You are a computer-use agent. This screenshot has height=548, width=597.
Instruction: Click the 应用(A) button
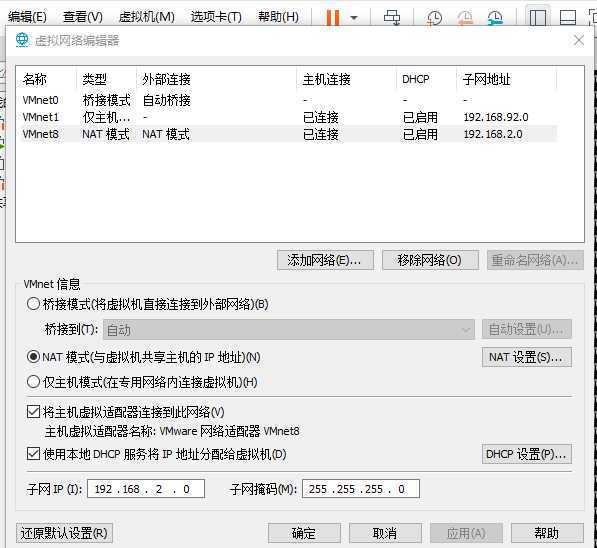[466, 533]
